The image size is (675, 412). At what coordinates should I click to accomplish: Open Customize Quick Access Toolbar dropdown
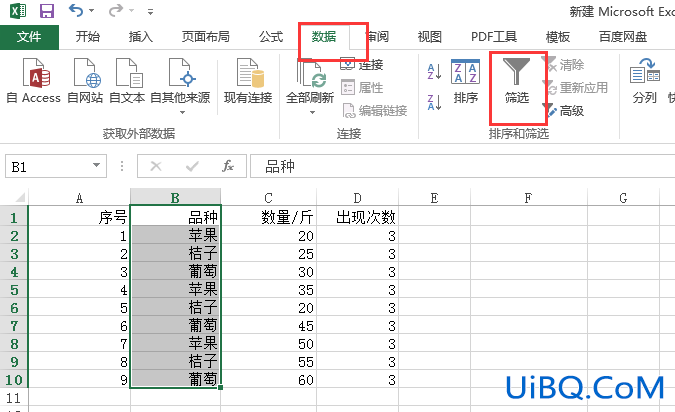click(150, 12)
